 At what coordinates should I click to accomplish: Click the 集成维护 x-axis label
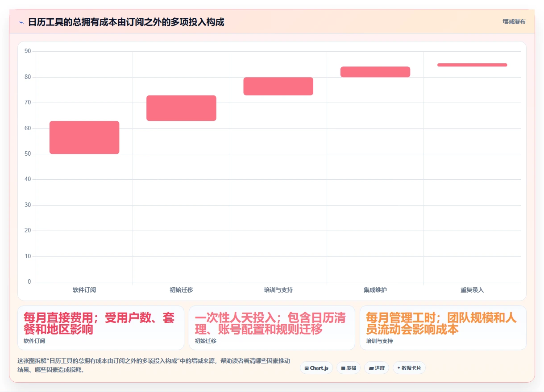pos(375,290)
